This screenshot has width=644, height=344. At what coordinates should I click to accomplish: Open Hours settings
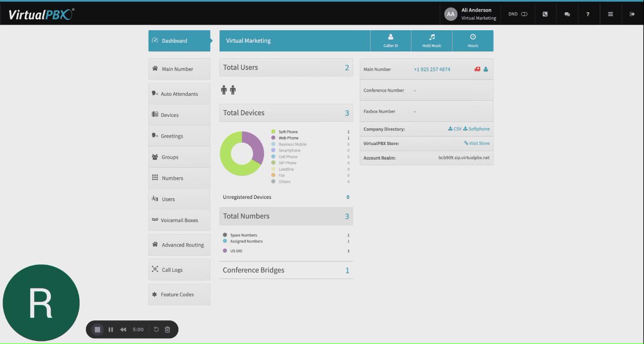(x=473, y=41)
